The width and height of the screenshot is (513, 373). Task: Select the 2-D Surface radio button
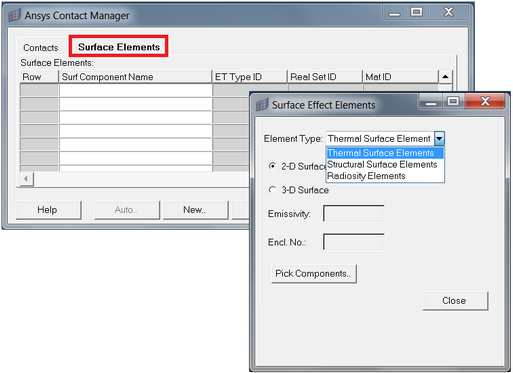(x=272, y=166)
